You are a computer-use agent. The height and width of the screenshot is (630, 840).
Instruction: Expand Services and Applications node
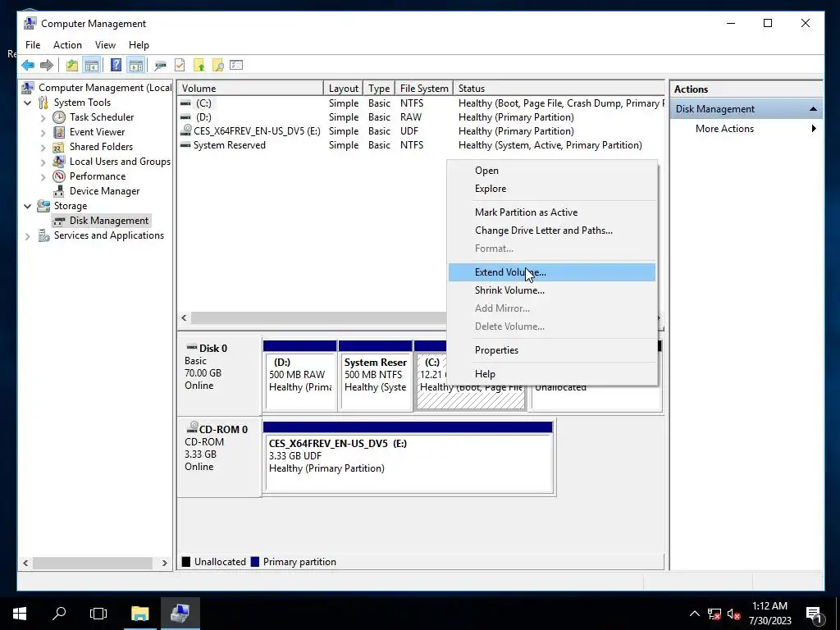[27, 235]
